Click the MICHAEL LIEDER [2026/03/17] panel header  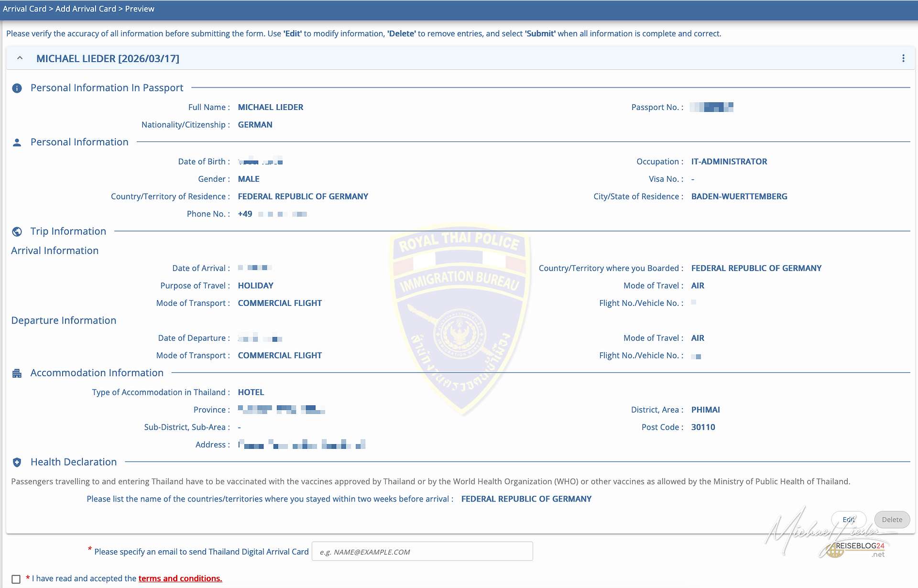click(108, 58)
